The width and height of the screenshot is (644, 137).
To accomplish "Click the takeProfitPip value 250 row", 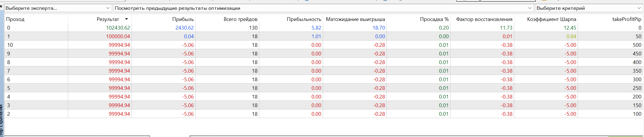I will pyautogui.click(x=637, y=88).
